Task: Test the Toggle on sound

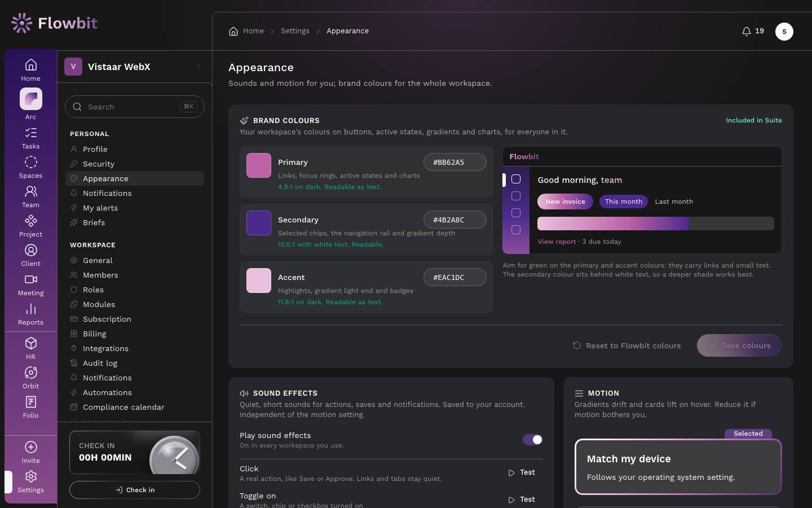Action: point(522,500)
